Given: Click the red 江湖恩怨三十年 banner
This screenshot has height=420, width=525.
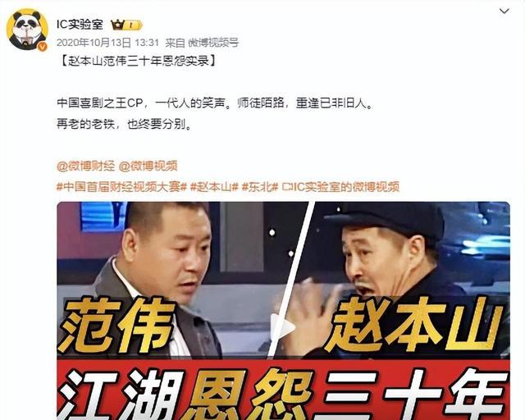Looking at the screenshot, I should pos(283,390).
